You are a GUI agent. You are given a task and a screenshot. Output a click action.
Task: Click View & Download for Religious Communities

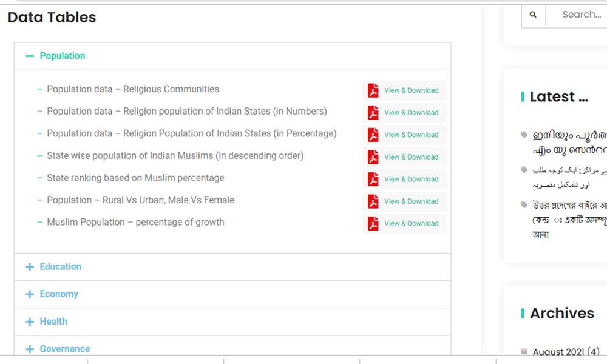tap(411, 90)
